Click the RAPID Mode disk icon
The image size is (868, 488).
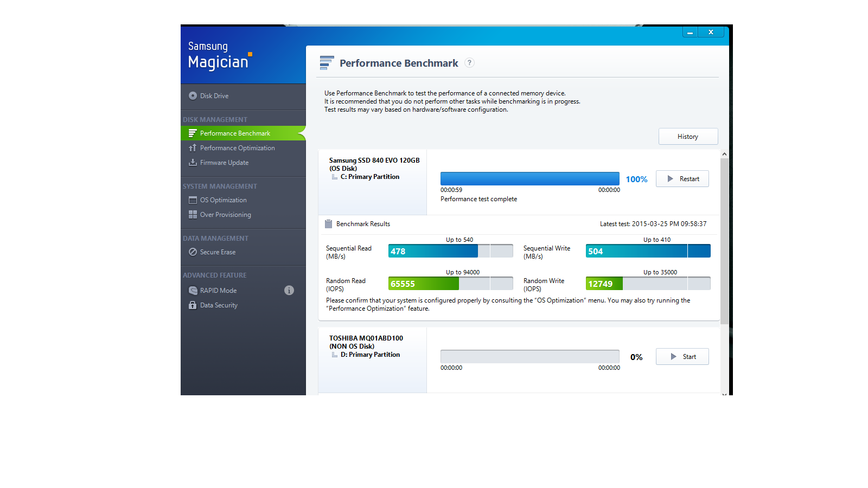tap(193, 291)
